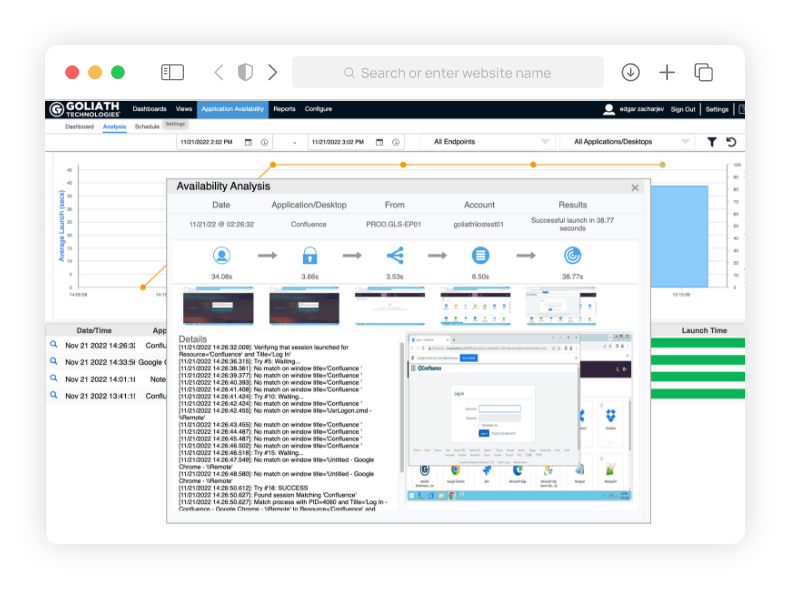
Task: Toggle the browser sidebar icon
Action: click(172, 72)
